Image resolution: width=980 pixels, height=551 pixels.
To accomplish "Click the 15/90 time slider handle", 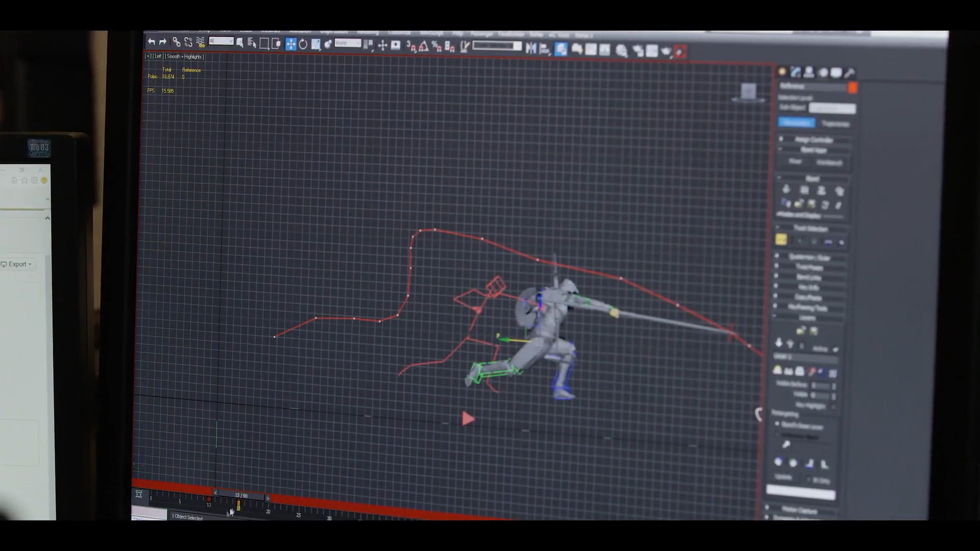I will [x=241, y=495].
